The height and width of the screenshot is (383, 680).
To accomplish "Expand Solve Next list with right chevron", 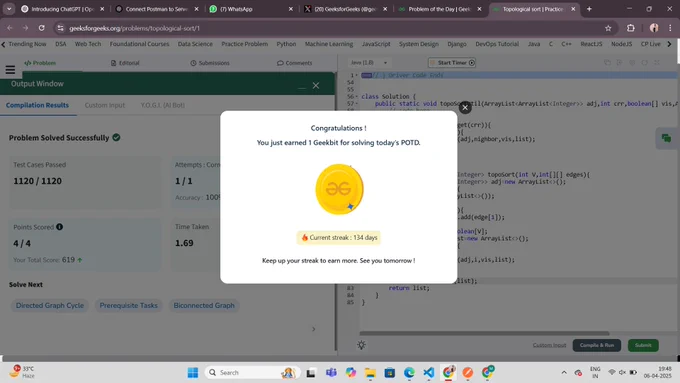I will point(314,329).
